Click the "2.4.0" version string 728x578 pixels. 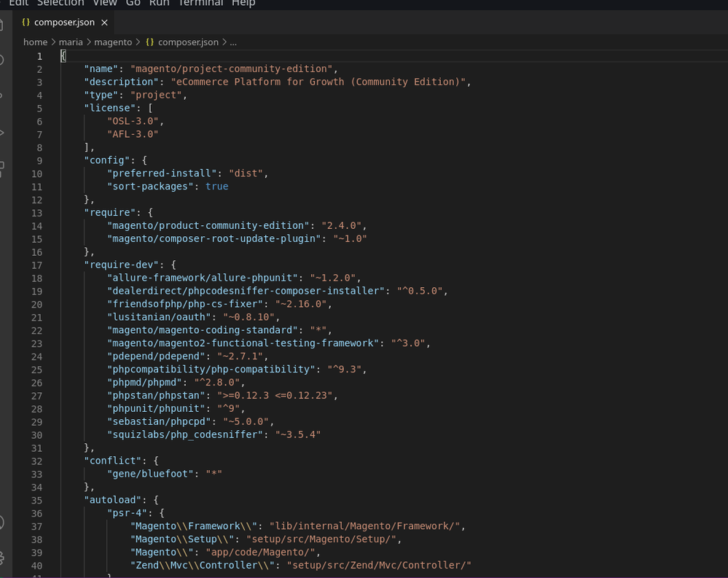point(342,226)
